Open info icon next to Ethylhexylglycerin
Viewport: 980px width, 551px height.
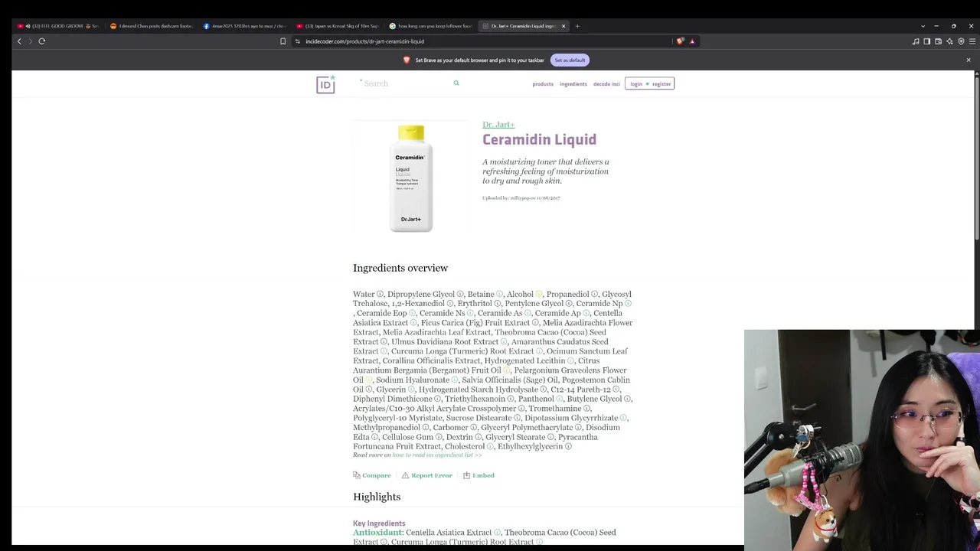[x=568, y=447]
